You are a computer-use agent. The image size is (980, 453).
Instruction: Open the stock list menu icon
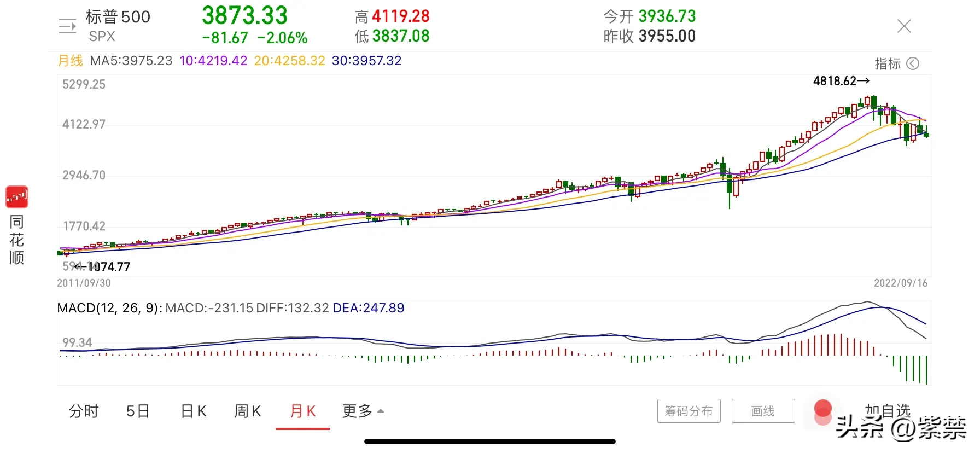(67, 26)
